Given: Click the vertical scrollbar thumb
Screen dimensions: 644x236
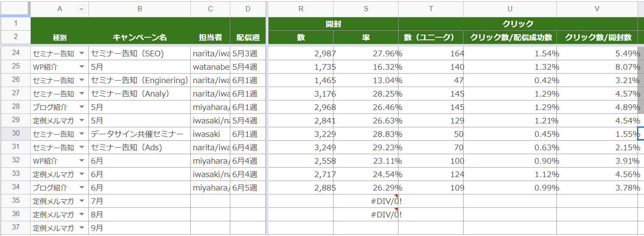Looking at the screenshot, I should tap(641, 78).
